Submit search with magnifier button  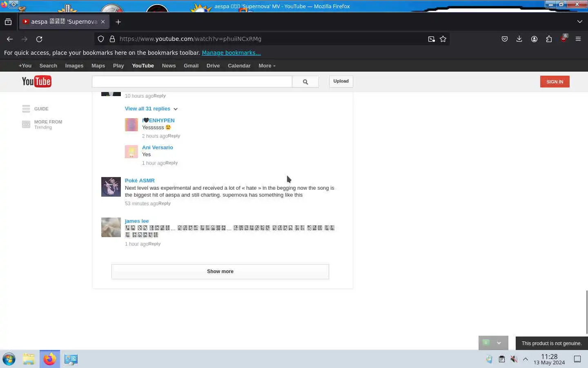(305, 82)
